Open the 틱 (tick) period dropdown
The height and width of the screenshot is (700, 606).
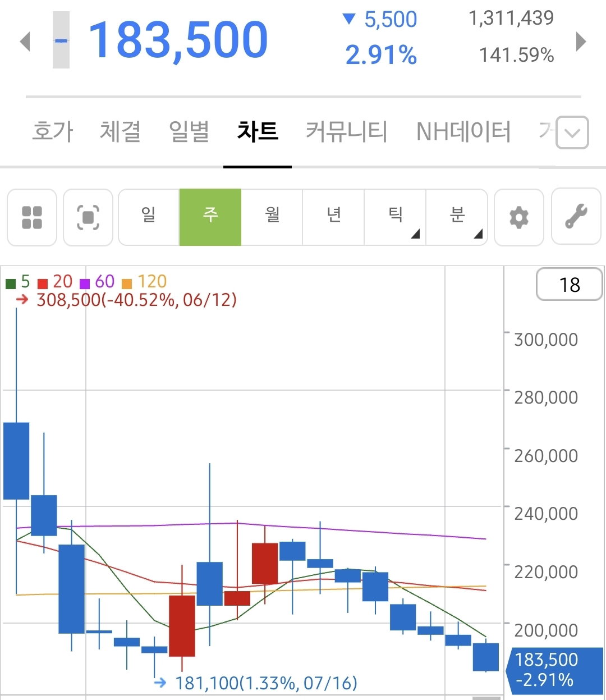click(396, 217)
